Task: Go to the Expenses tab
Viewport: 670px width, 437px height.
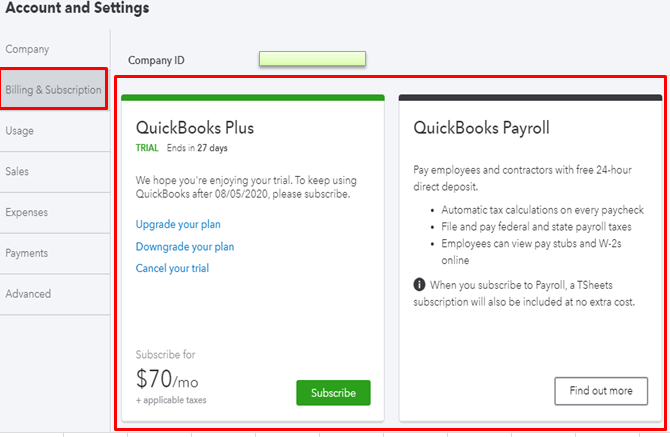Action: click(x=27, y=212)
